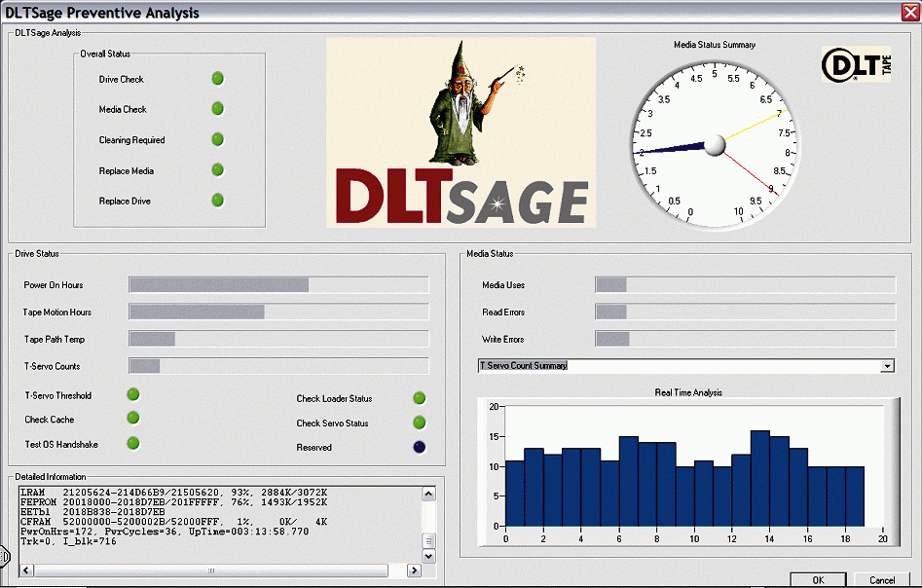Click the T-Servo Threshold green indicator
Viewport: 922px width, 588px height.
pos(133,394)
